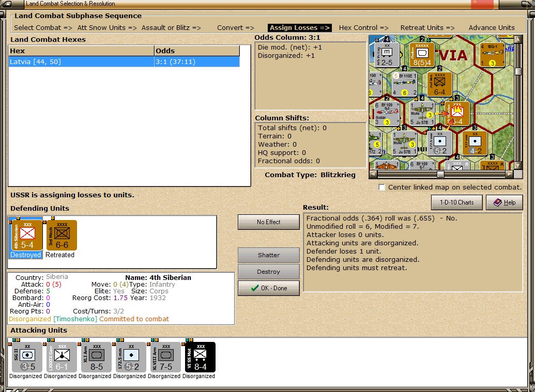Select the 3rd Mech 6-6 defending unit
The height and width of the screenshot is (392, 535).
click(62, 235)
